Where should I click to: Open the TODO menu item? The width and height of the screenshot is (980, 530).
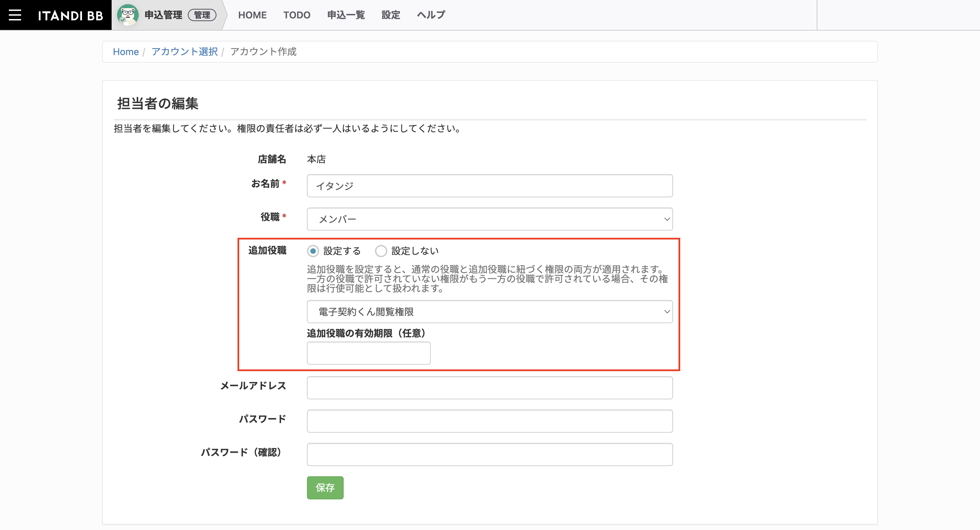(297, 15)
